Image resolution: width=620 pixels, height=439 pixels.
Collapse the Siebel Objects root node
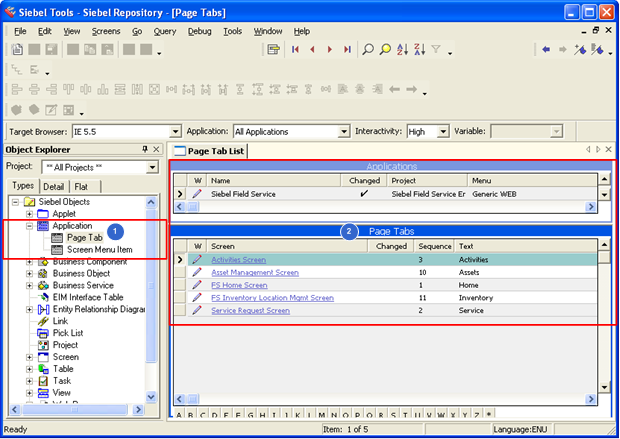pos(15,202)
